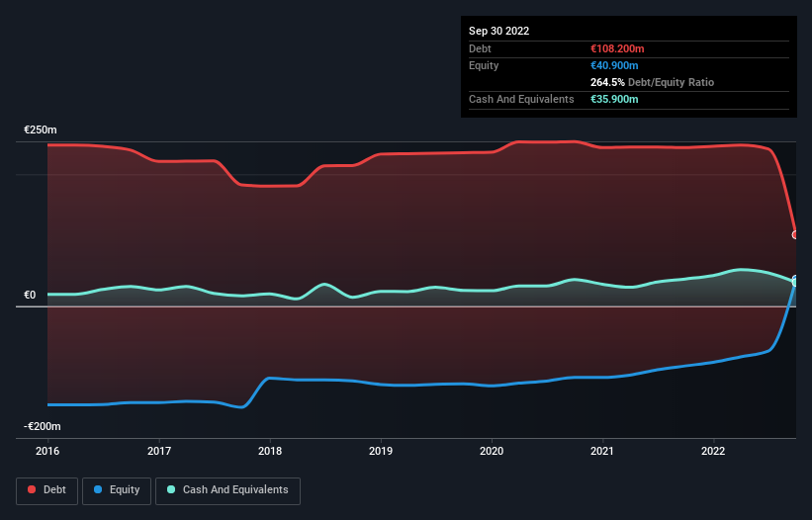Click the 2022 x-axis label
This screenshot has width=812, height=520.
[713, 451]
